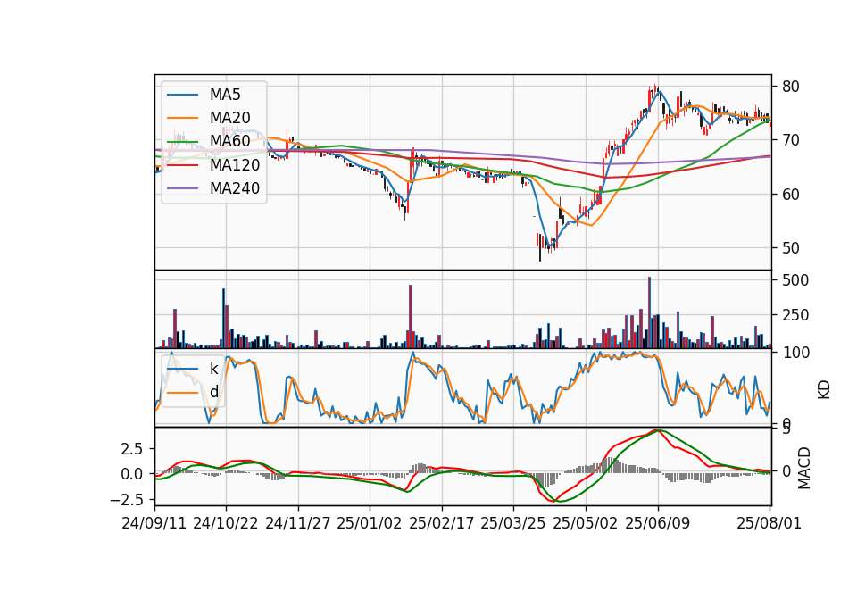Click the MACD axis title
Screen dimensions: 857x616
click(804, 468)
